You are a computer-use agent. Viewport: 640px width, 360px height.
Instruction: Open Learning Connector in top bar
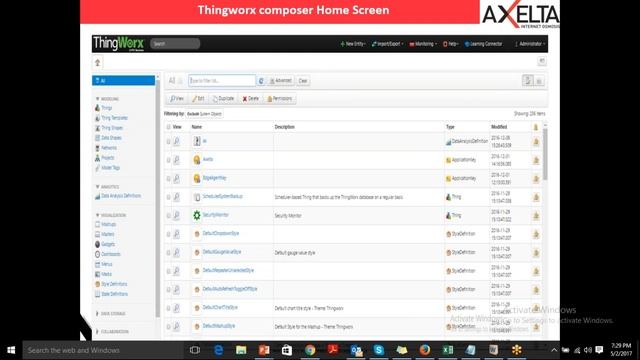click(x=483, y=44)
